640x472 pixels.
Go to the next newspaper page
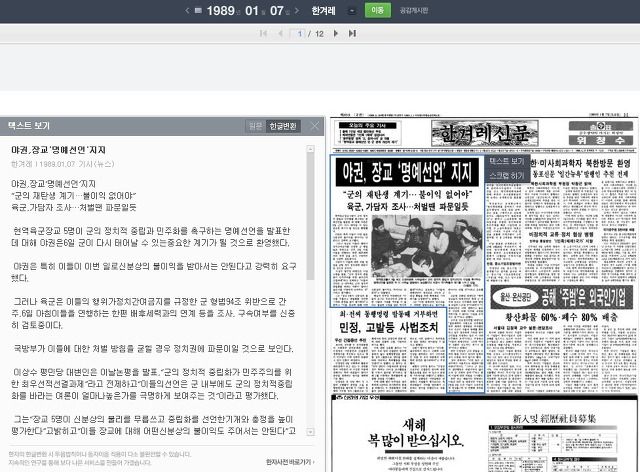point(336,33)
